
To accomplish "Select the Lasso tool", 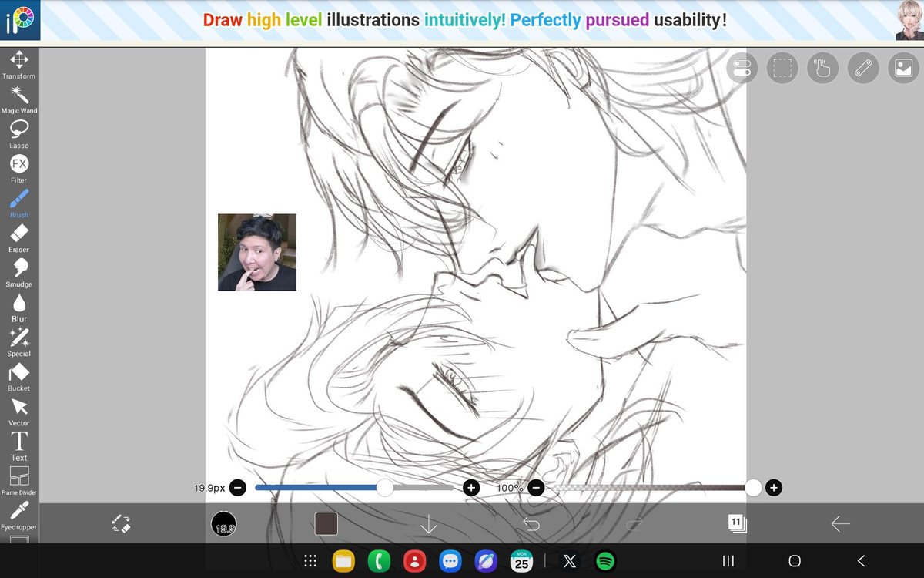I will [19, 134].
